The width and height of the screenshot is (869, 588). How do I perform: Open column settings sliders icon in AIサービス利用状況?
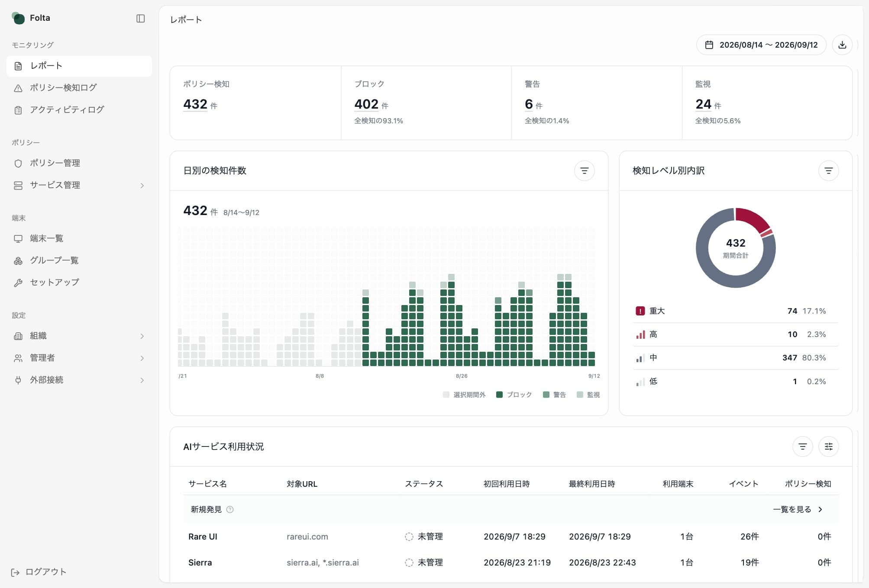tap(828, 447)
